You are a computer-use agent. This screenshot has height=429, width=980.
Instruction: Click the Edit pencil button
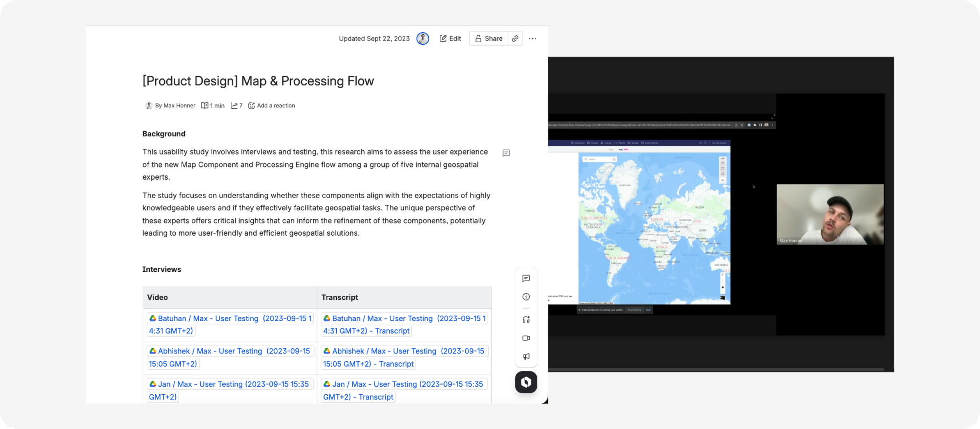point(450,38)
